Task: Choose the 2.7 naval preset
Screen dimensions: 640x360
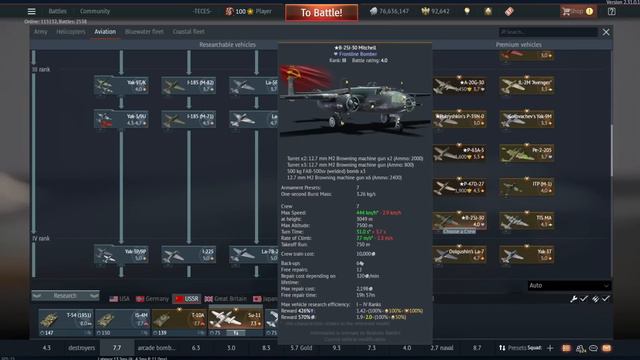Action: (x=442, y=348)
